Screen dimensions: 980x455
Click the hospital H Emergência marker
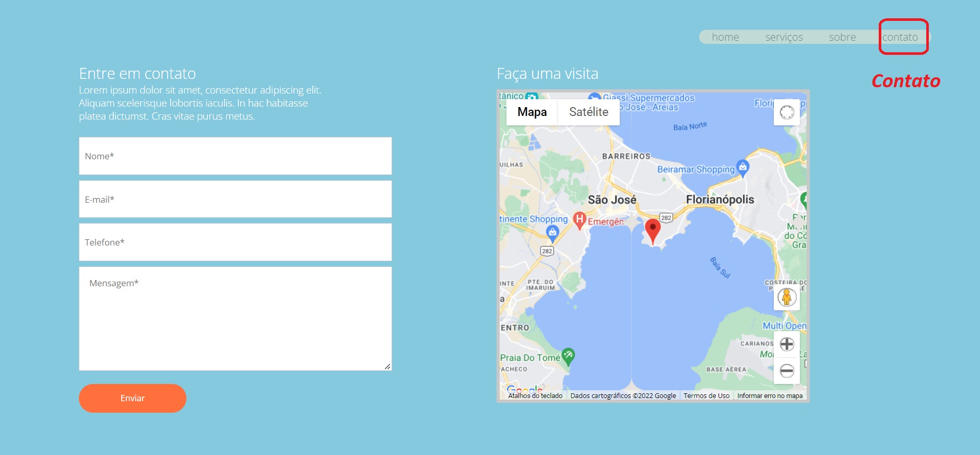(x=579, y=220)
